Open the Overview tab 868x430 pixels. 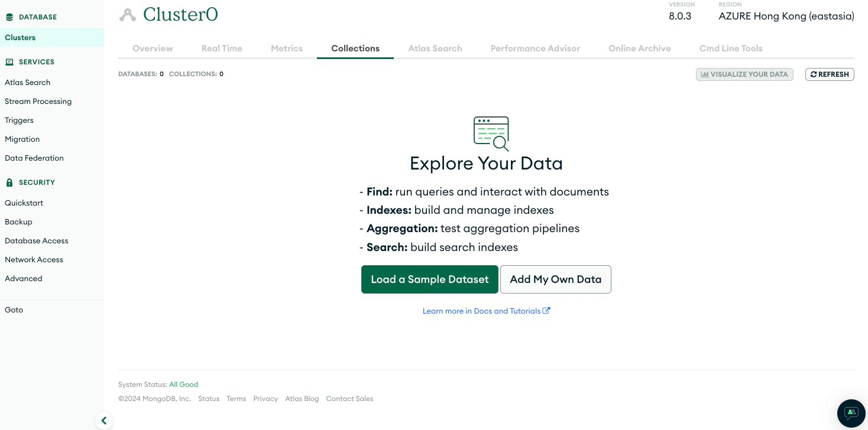[x=153, y=48]
